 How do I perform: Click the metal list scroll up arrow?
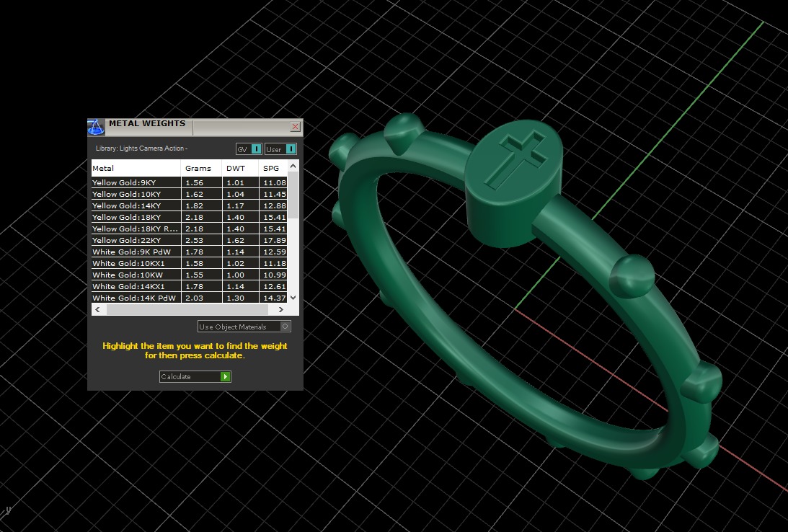point(293,166)
